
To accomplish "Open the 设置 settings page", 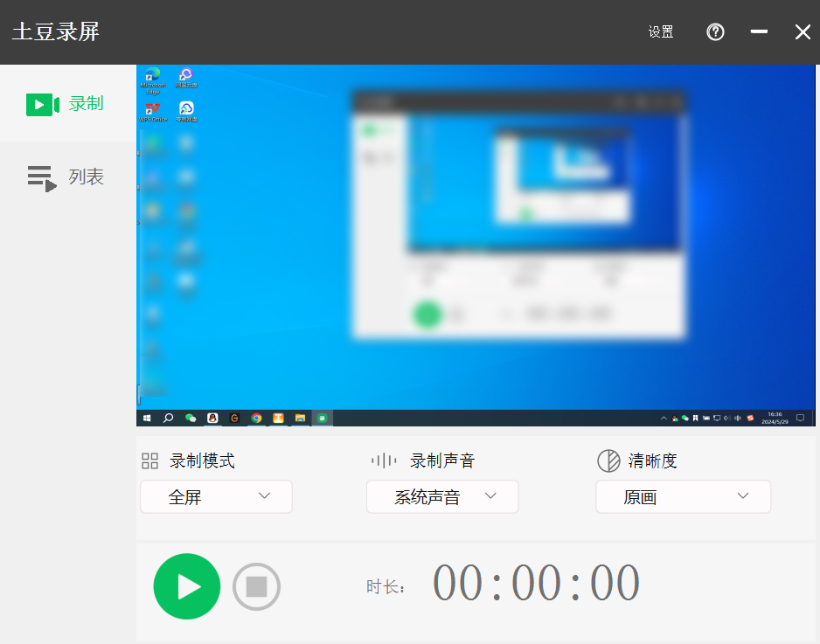I will [x=661, y=31].
